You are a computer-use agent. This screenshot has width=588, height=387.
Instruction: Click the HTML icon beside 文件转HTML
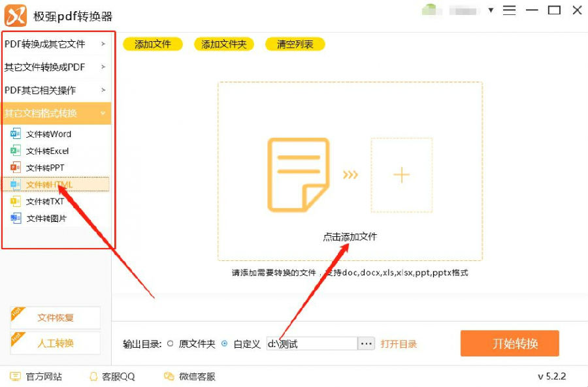16,184
